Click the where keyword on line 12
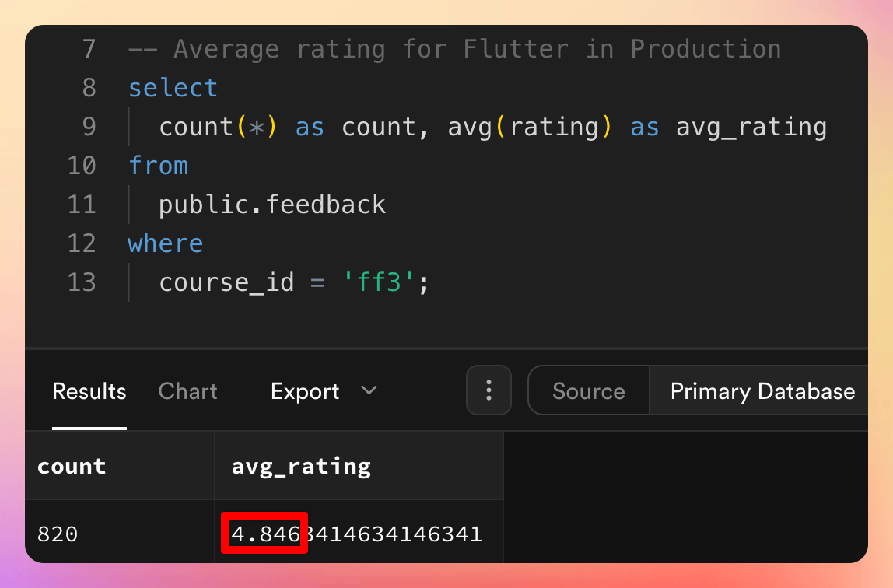 tap(165, 243)
